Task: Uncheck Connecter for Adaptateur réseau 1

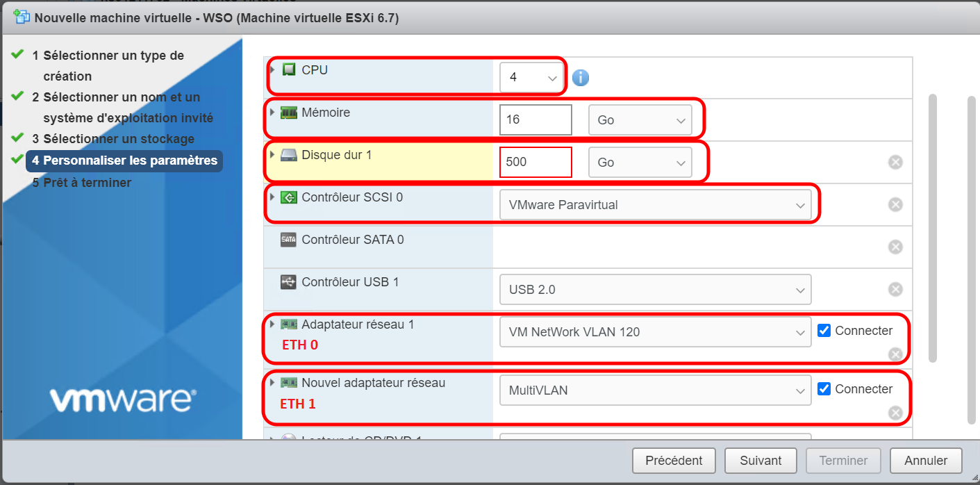Action: click(x=824, y=331)
